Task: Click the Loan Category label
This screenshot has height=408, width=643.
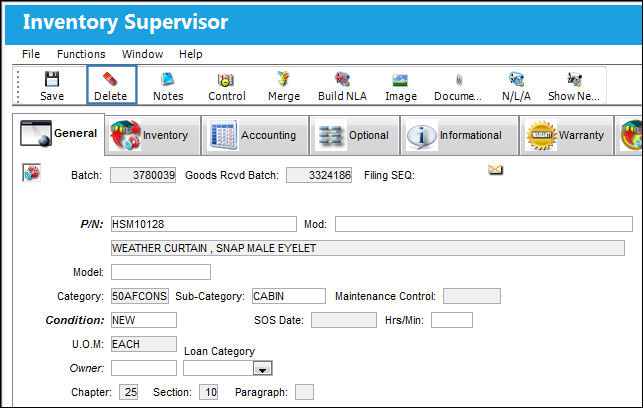Action: (x=219, y=351)
